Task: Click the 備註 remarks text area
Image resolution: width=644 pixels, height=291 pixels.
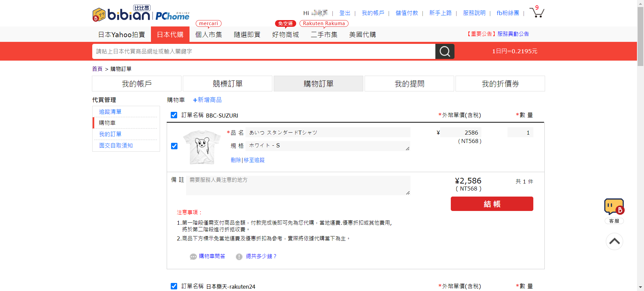Action: click(x=298, y=185)
